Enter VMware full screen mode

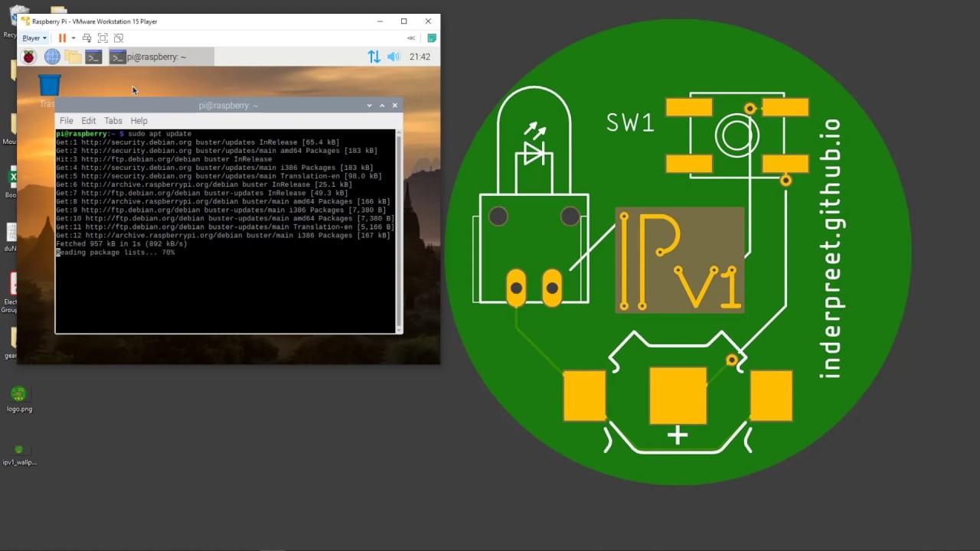103,37
